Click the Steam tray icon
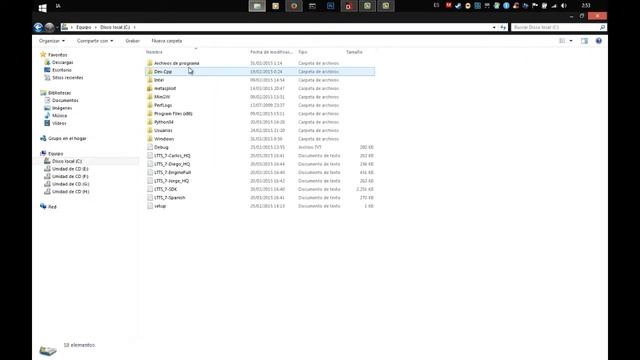The image size is (640, 360). click(458, 6)
